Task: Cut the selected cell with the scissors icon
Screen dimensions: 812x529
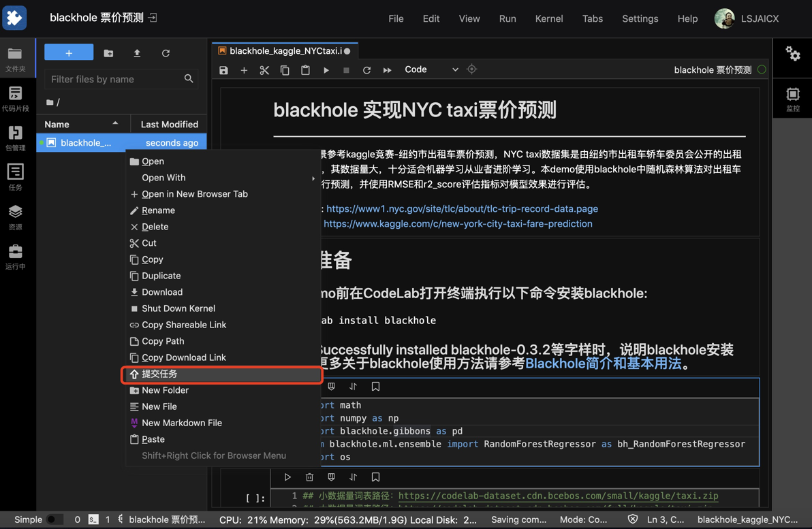Action: point(264,70)
